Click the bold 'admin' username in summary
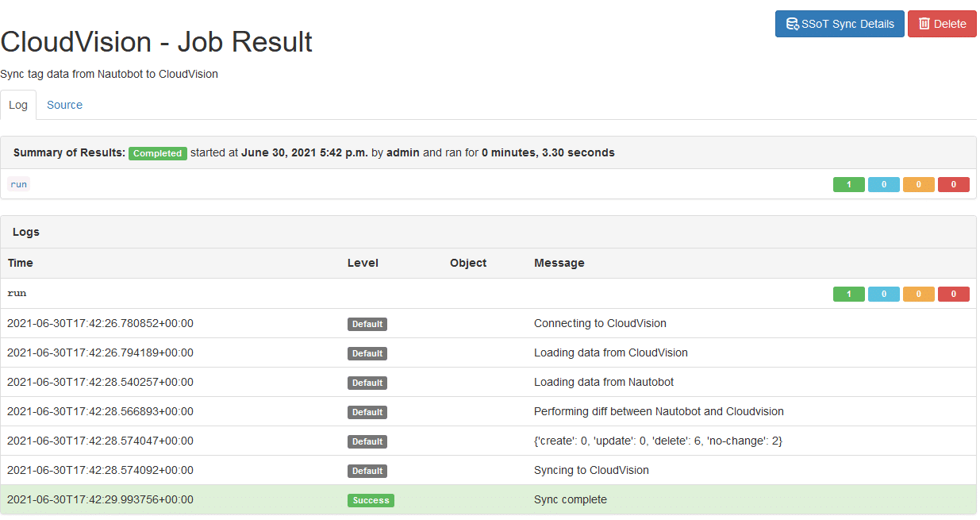This screenshot has width=980, height=520. coord(403,152)
